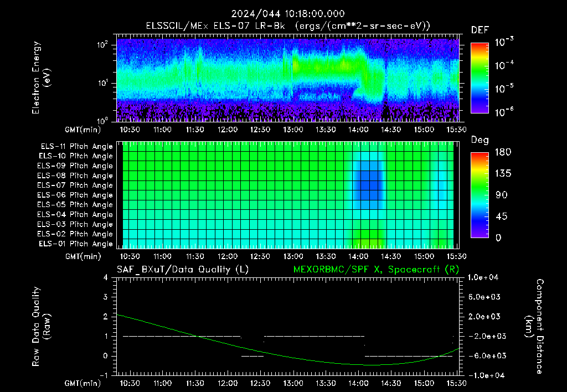The width and height of the screenshot is (567, 392).
Task: Click the 90 tick on Deg colorbar
Action: pyautogui.click(x=502, y=195)
